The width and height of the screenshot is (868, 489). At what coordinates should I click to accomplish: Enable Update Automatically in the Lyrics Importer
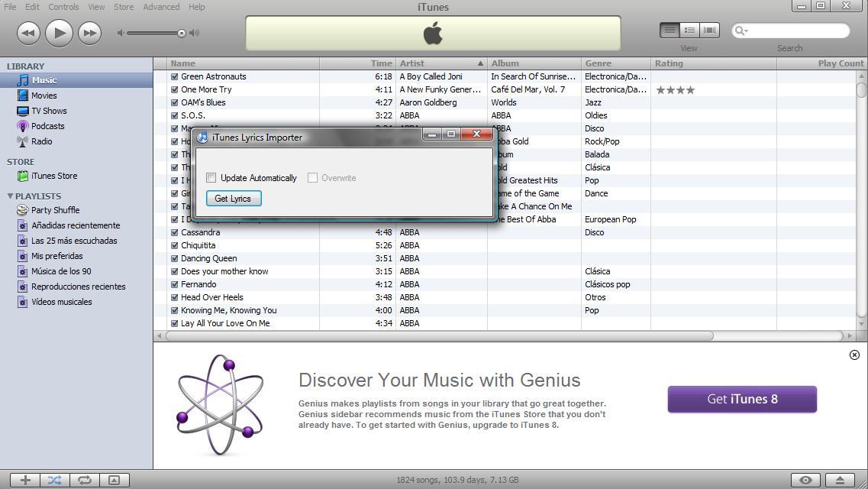tap(211, 177)
